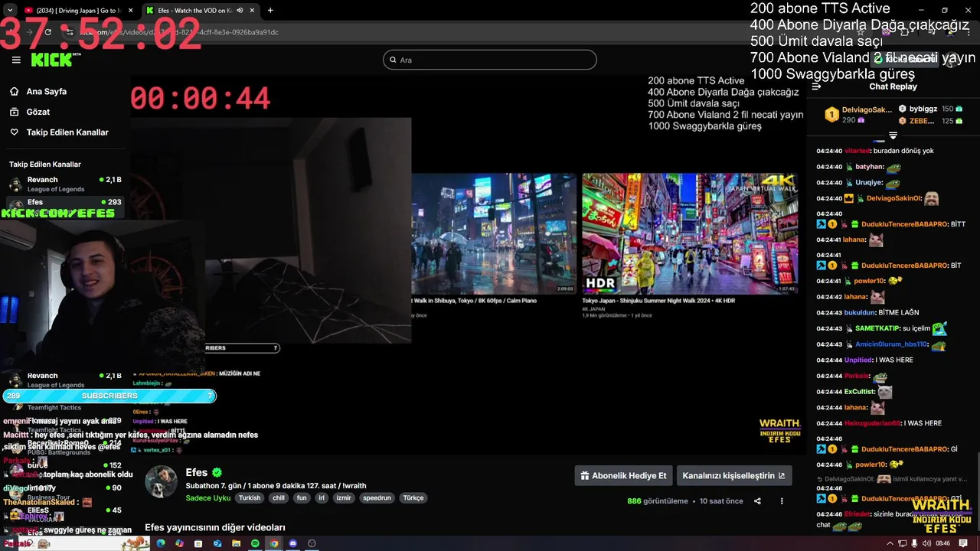Select the Turkish tag
The width and height of the screenshot is (980, 551).
(x=250, y=497)
